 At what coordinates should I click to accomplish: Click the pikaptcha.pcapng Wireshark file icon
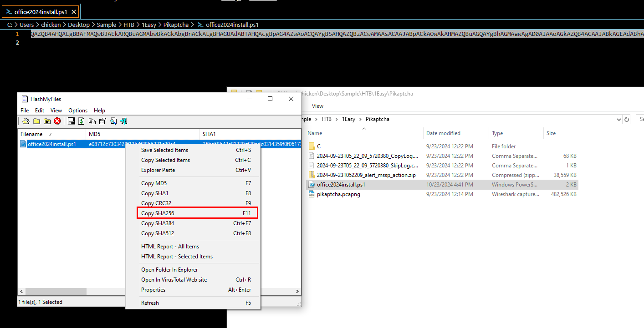click(312, 194)
